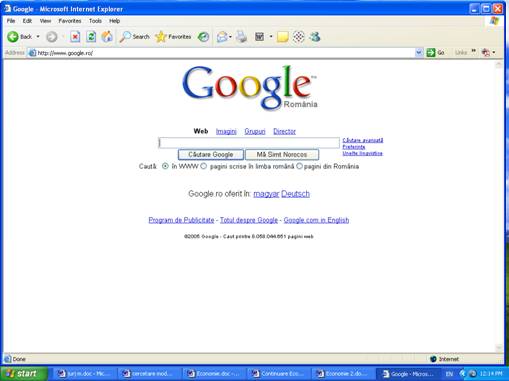Go to the Home page icon

pyautogui.click(x=107, y=37)
